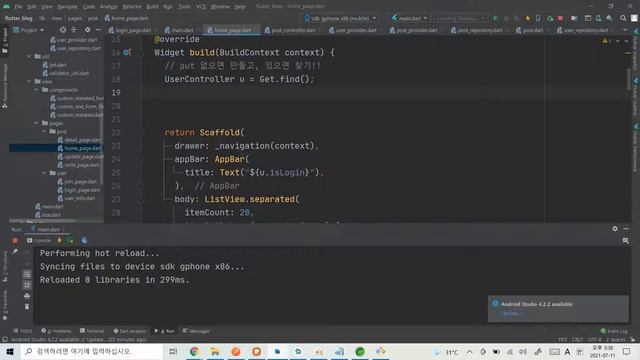Click the Search Everywhere magnifier icon
The image size is (640, 360).
pos(623,18)
